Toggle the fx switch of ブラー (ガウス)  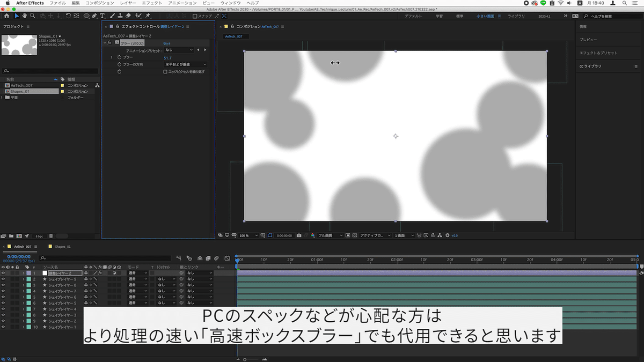(x=109, y=42)
